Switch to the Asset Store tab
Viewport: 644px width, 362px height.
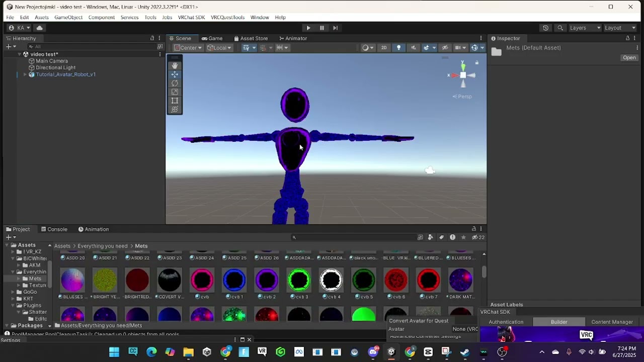point(251,38)
